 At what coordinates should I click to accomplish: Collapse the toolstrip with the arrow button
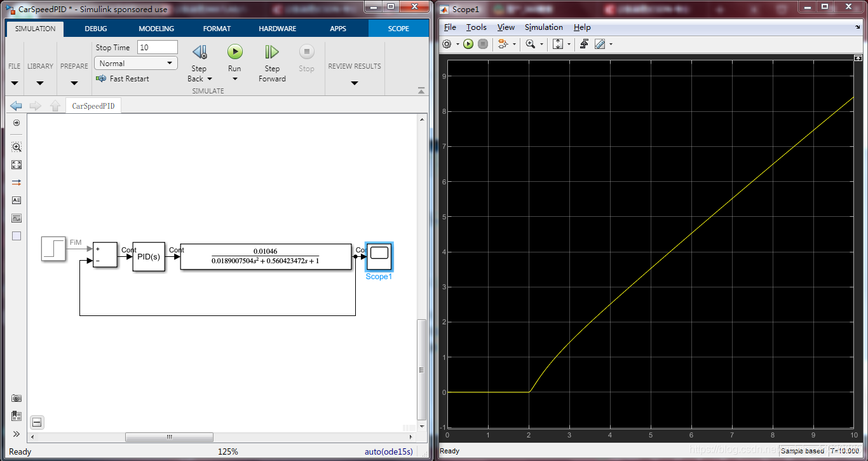pyautogui.click(x=421, y=91)
